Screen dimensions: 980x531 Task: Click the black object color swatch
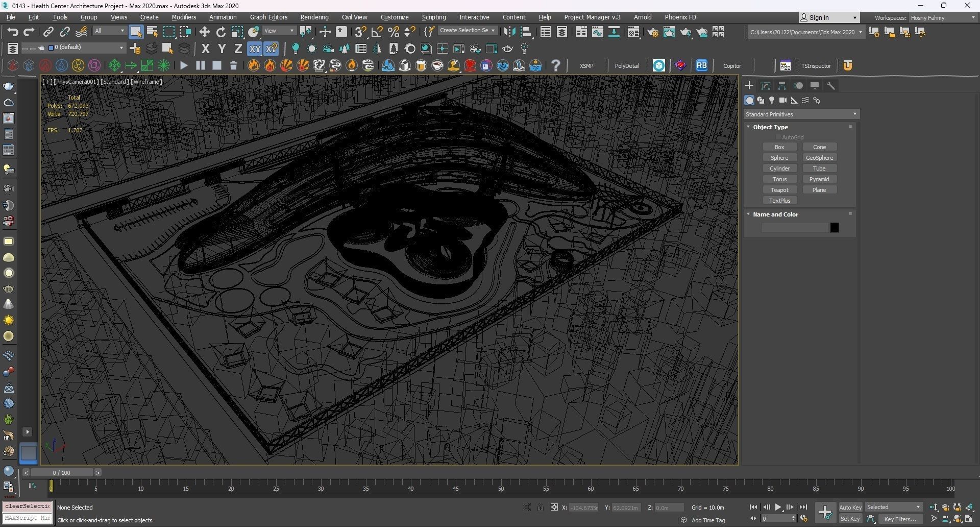click(x=835, y=228)
